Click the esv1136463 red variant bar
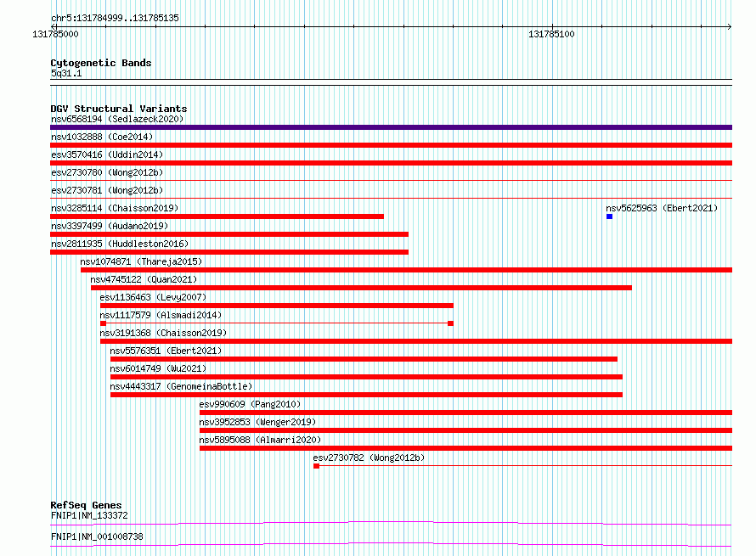Image resolution: width=756 pixels, height=556 pixels. click(277, 306)
